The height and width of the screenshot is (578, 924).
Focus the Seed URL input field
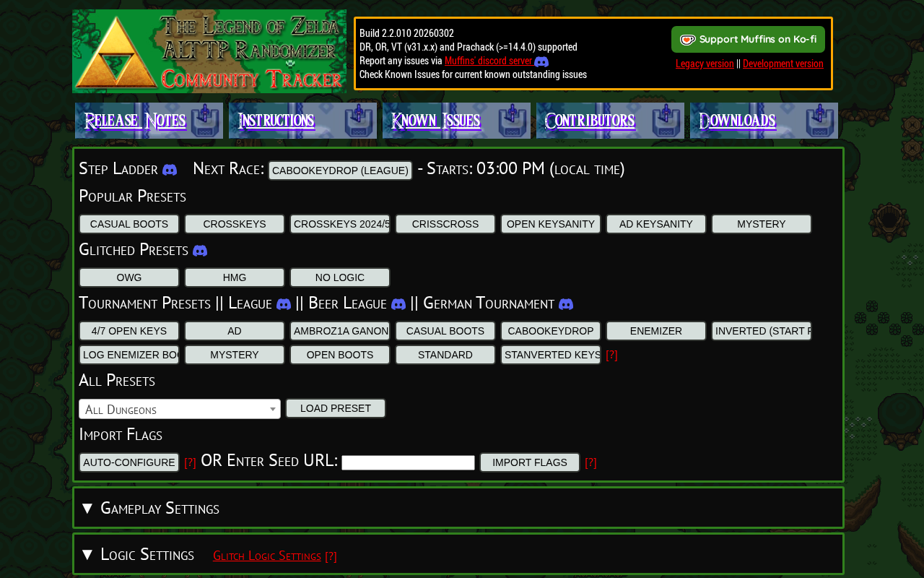(408, 462)
